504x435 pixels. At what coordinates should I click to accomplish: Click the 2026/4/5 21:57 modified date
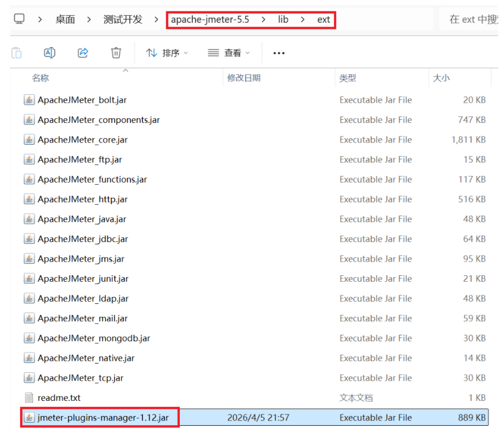point(258,418)
